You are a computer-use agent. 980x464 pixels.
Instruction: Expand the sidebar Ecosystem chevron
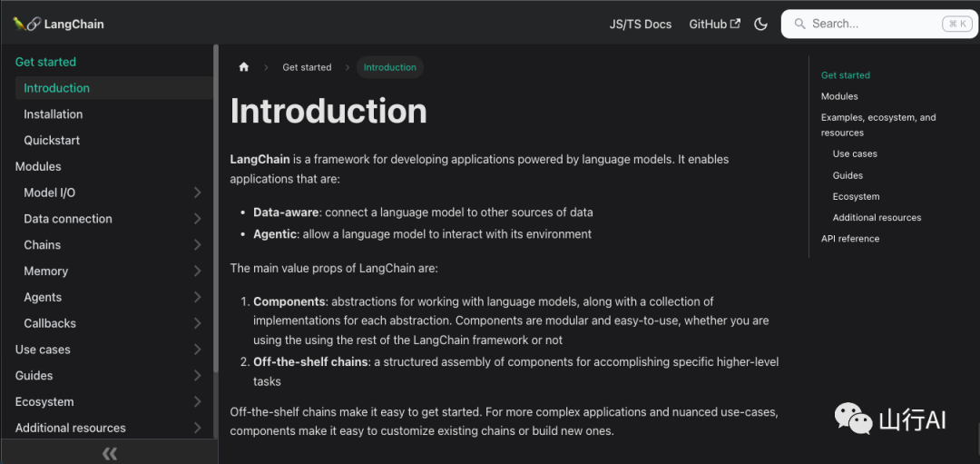click(x=197, y=402)
